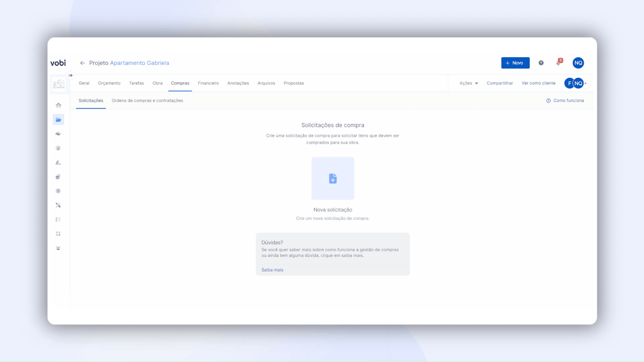Select the Compras tab
Viewport: 644px width, 362px height.
coord(180,83)
